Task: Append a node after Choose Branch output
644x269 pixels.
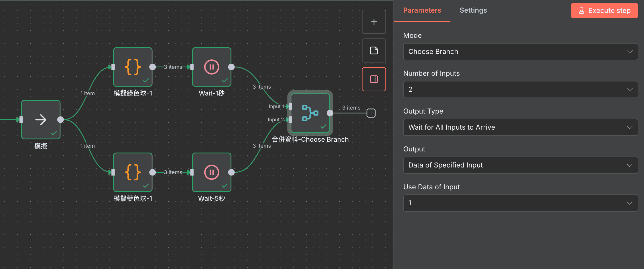Action: (371, 113)
